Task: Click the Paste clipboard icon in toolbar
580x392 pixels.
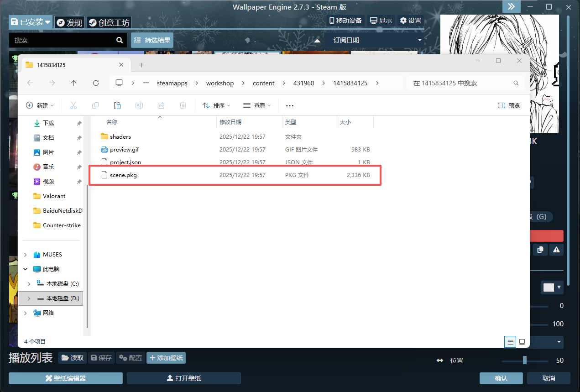Action: click(x=117, y=105)
